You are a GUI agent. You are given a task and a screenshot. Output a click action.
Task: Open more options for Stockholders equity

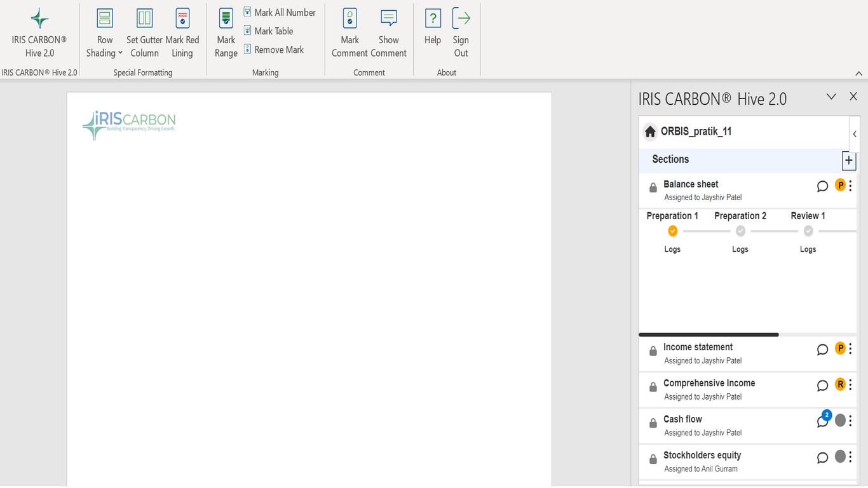pyautogui.click(x=851, y=457)
